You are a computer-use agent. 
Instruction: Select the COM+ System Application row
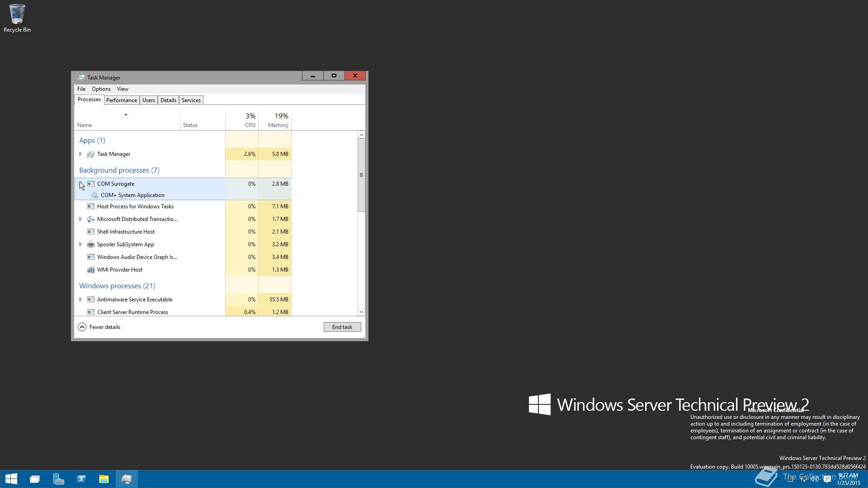[183, 195]
